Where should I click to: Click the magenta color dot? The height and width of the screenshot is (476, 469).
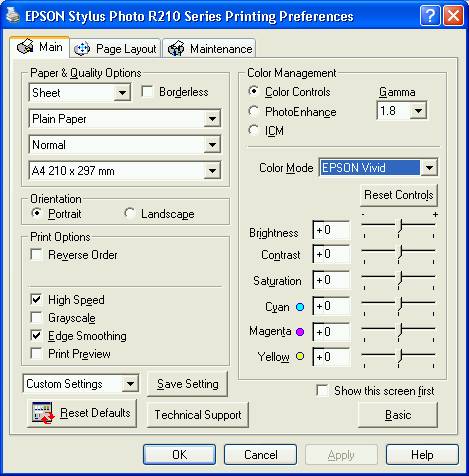(x=300, y=332)
